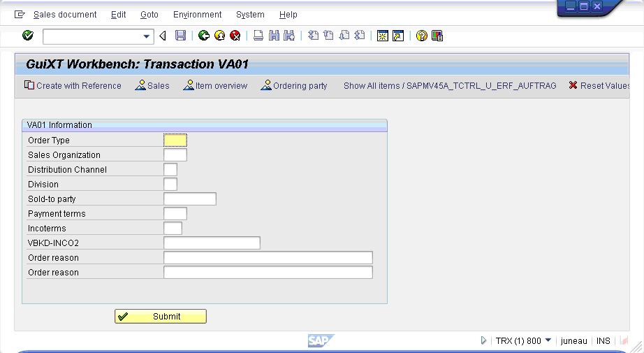Open Customize Local Layout icon
644x353 pixels.
click(x=437, y=36)
